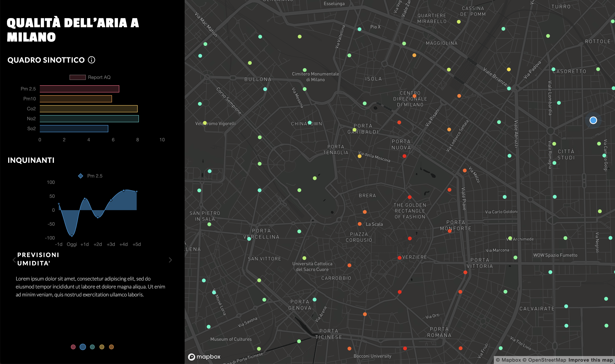This screenshot has width=615, height=364.
Task: Click the +4d data point on chart
Action: pos(124,190)
